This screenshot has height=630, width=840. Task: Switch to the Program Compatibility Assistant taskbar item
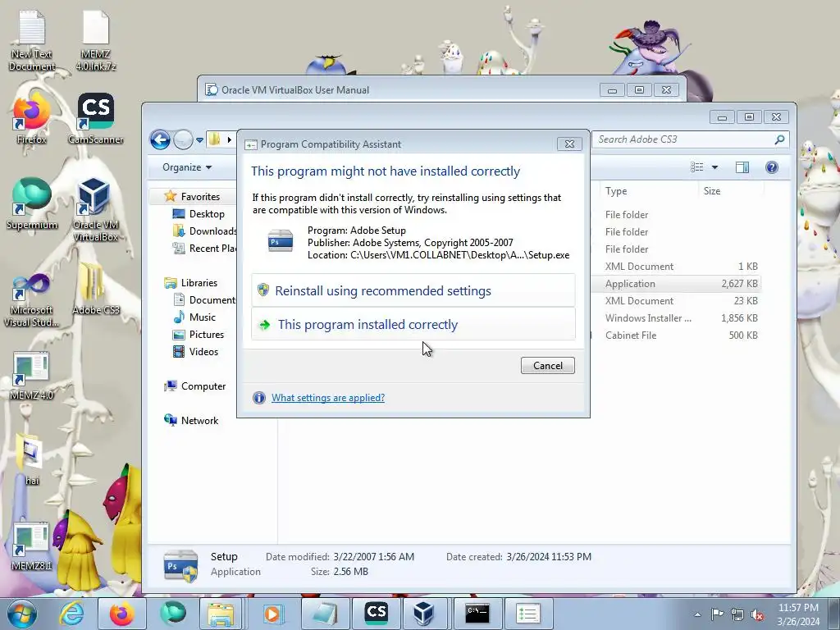(x=527, y=614)
